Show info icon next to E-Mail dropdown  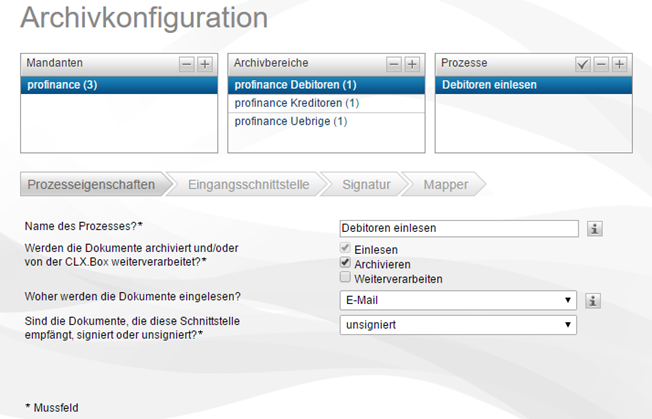(x=594, y=299)
